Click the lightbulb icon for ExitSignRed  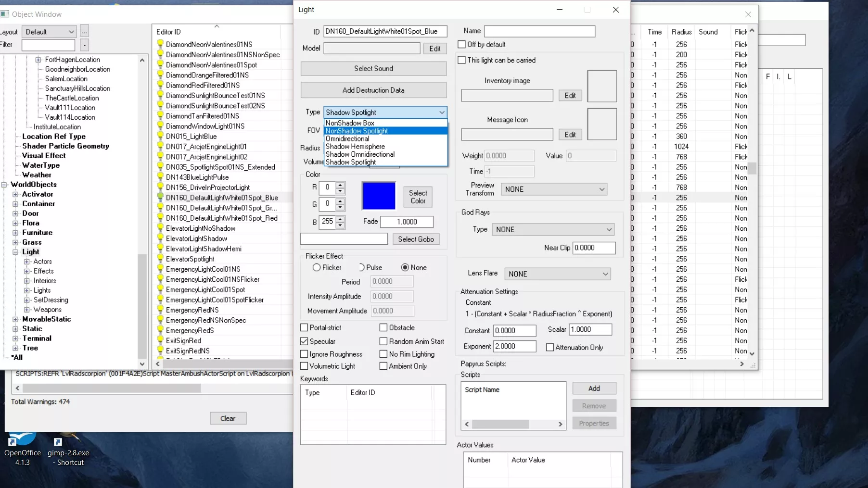click(x=160, y=340)
